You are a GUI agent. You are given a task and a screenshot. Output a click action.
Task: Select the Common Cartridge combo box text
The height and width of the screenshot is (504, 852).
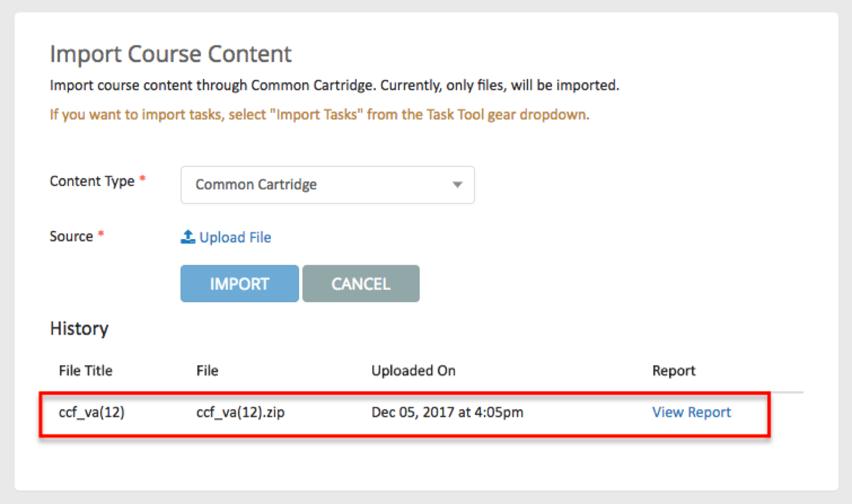pyautogui.click(x=256, y=185)
